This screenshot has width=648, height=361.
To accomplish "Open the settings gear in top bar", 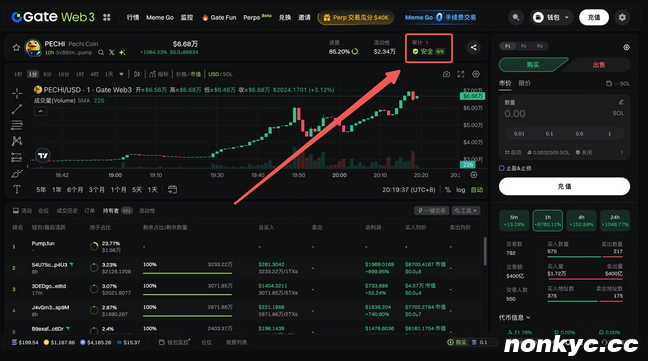I will [622, 17].
